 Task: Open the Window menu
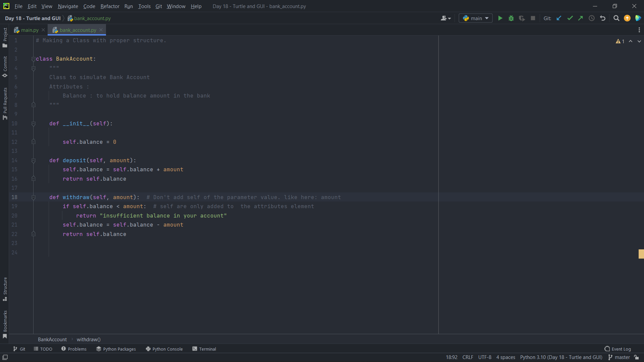[x=176, y=6]
